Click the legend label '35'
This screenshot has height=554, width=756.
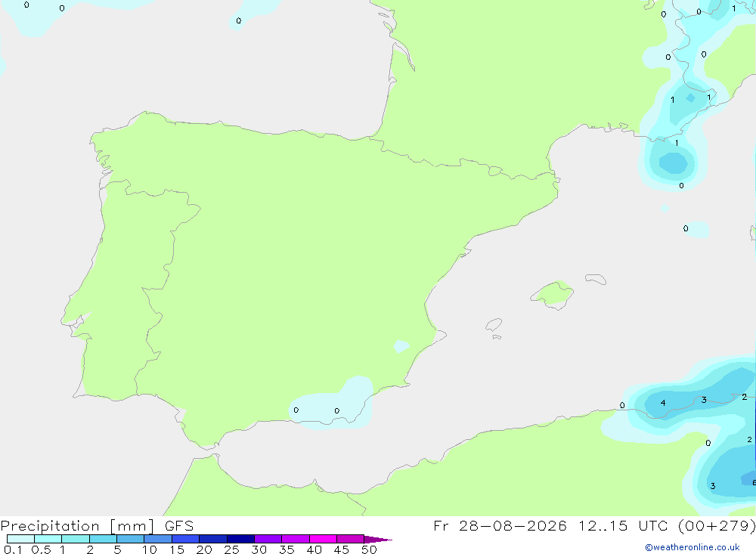coord(287,549)
